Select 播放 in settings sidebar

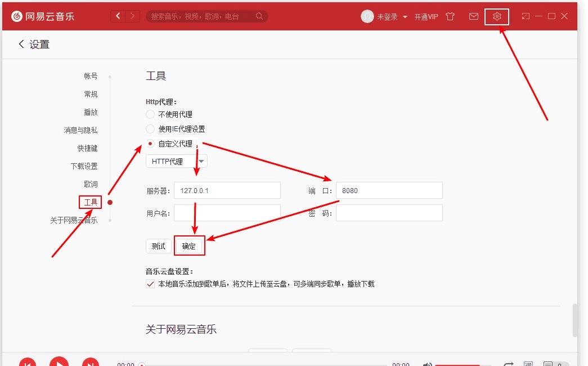(91, 112)
